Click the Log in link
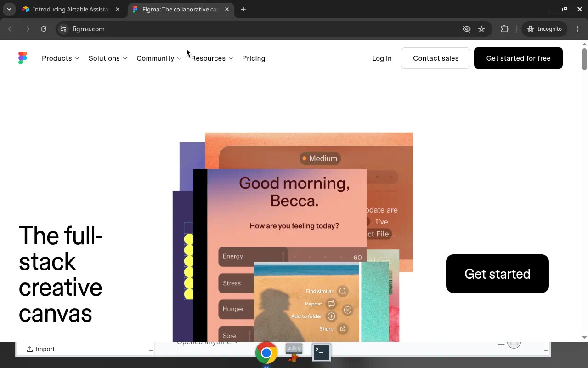This screenshot has width=588, height=368. point(382,58)
